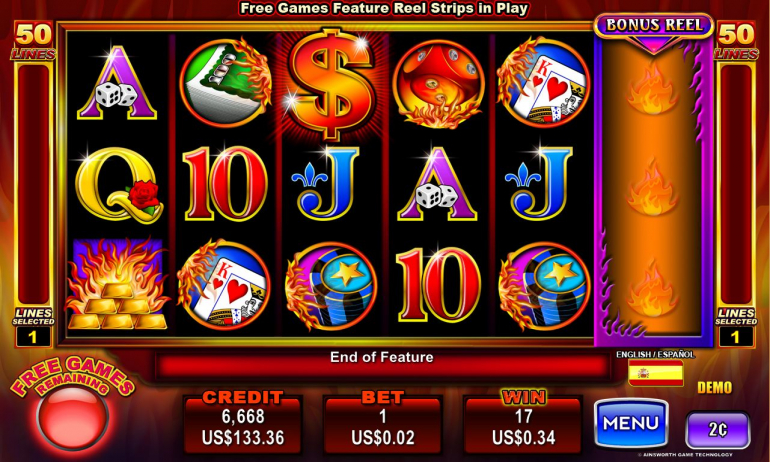
Task: Click the right Lines Selected counter
Action: coord(735,337)
